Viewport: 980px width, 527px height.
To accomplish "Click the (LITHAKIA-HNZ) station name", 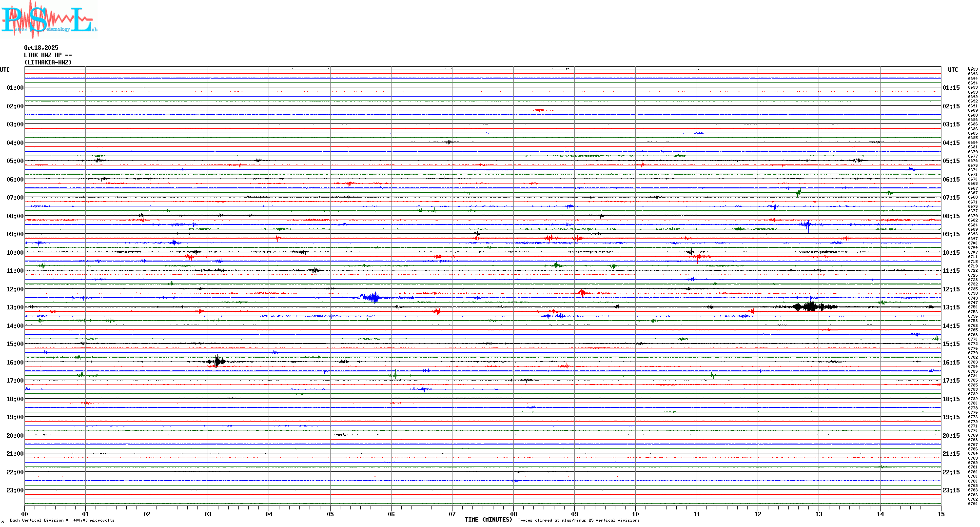I will pyautogui.click(x=48, y=62).
